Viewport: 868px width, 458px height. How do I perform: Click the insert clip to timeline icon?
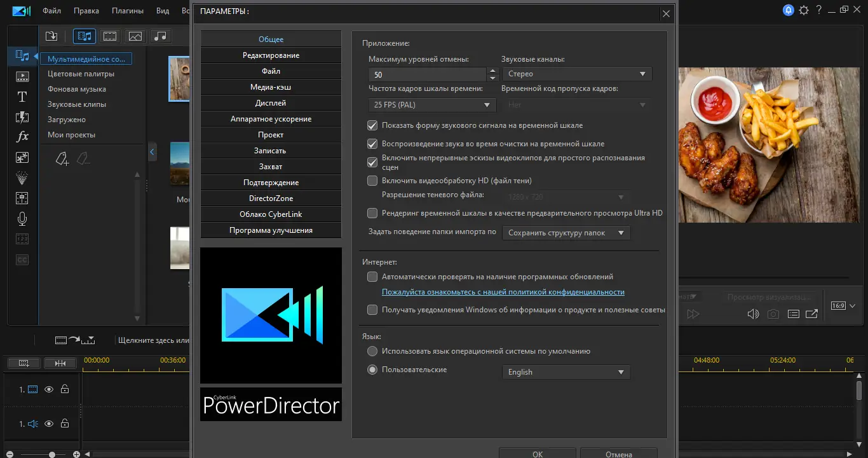74,340
